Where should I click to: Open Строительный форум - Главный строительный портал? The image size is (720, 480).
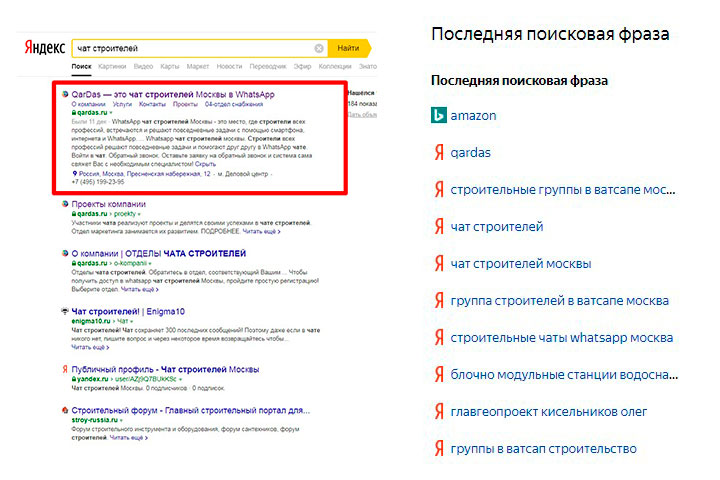191,410
